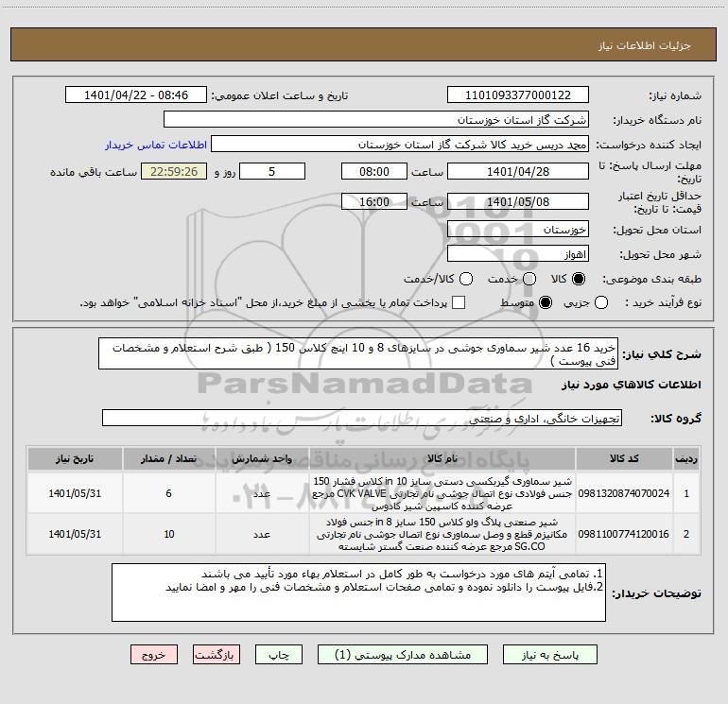This screenshot has width=728, height=704.
Task: Click the جزئیات اطلاعات نیاز page header
Action: (x=644, y=45)
